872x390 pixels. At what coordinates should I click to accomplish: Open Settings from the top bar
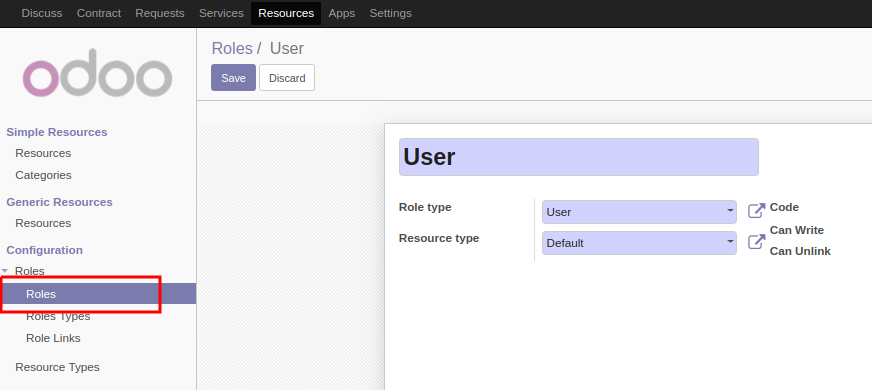coord(390,13)
